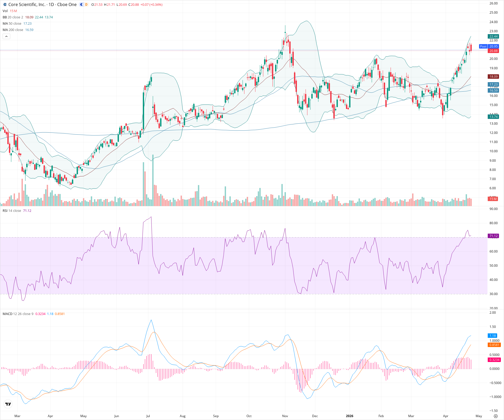Click the blue Post market price badge
The height and width of the screenshot is (420, 504).
483,46
